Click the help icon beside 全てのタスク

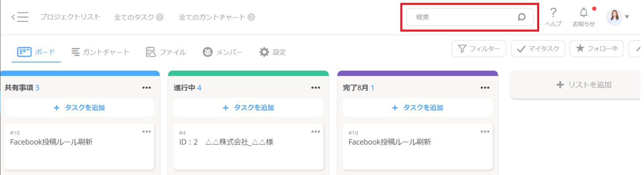[x=159, y=17]
